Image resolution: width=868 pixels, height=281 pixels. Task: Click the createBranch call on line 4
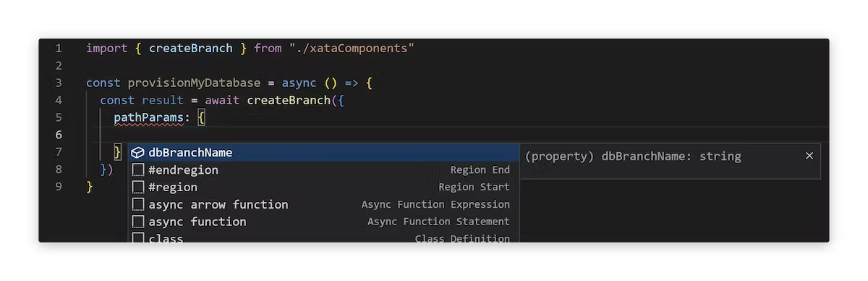(289, 101)
